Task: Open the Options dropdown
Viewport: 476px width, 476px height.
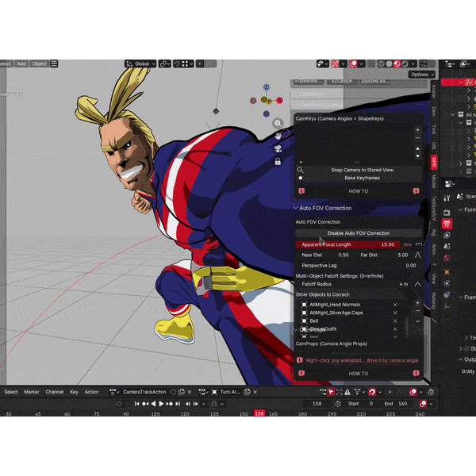Action: coord(422,75)
